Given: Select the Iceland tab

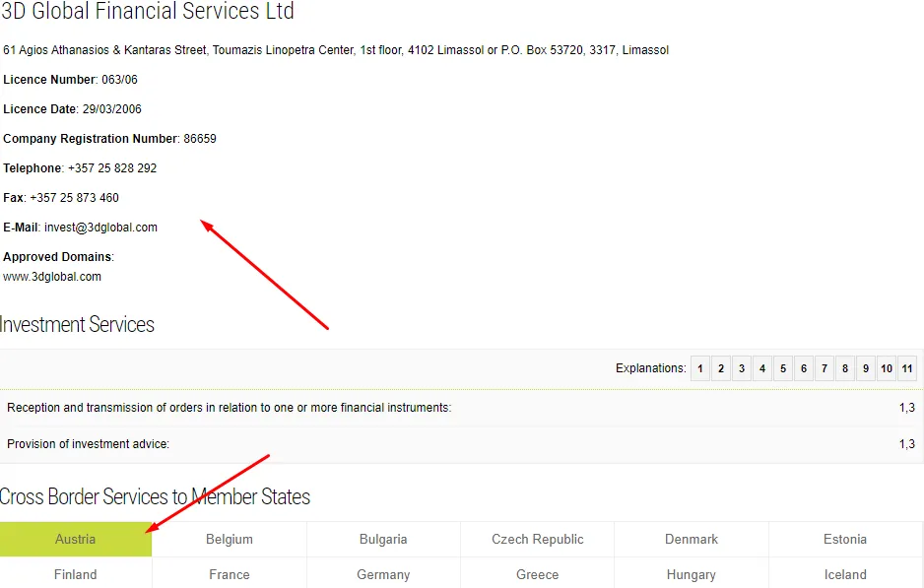Looking at the screenshot, I should click(x=845, y=574).
